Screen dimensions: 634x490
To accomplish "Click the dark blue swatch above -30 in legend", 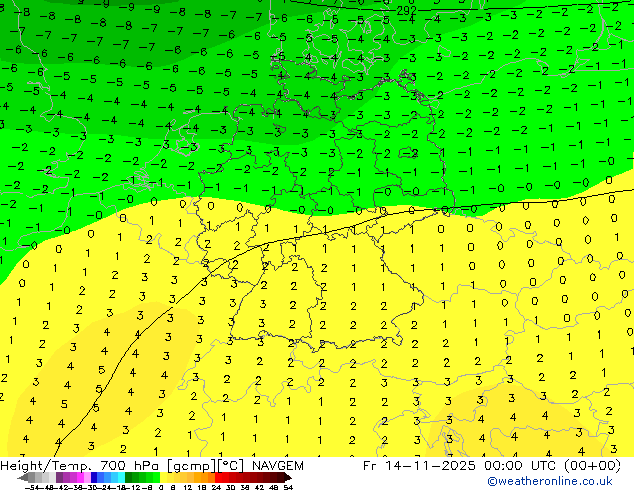I will (94, 478).
